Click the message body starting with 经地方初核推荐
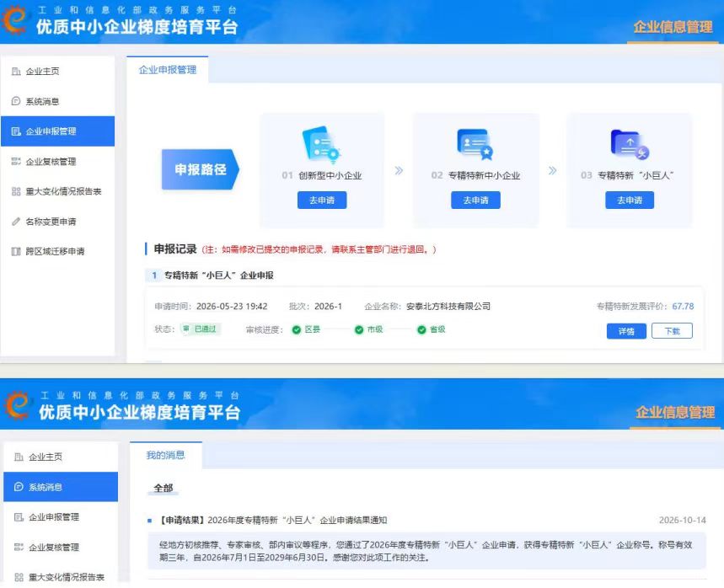 [x=426, y=551]
